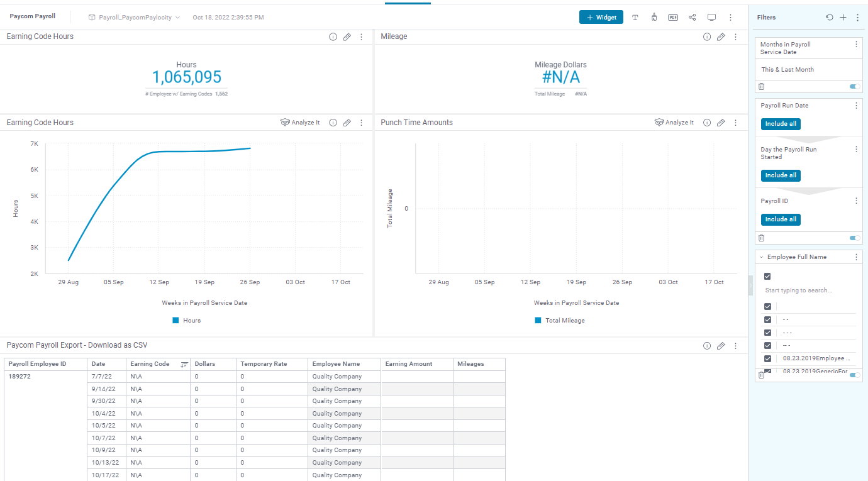Uncheck the 08.23.2019Employee checkbox

click(x=767, y=358)
